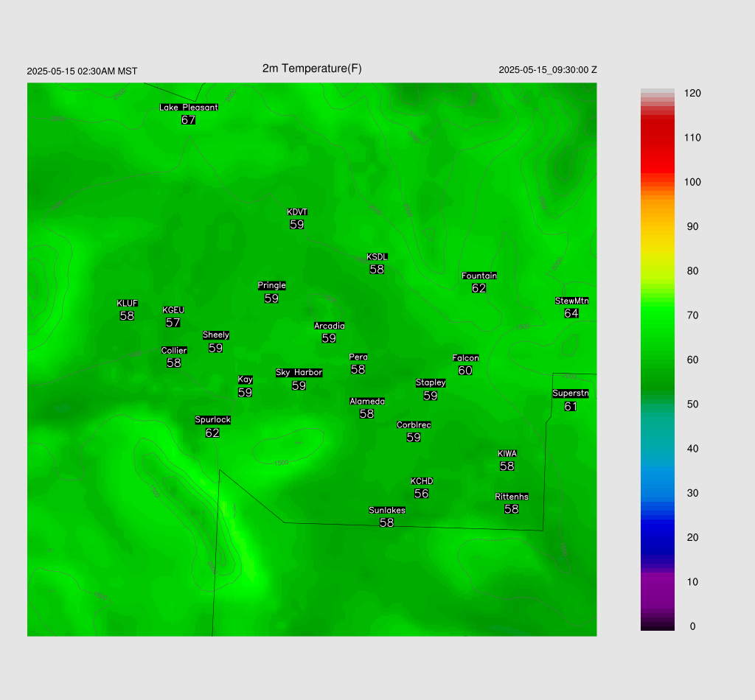Click KGEU's temperature value 57
The height and width of the screenshot is (700, 755).
173,323
